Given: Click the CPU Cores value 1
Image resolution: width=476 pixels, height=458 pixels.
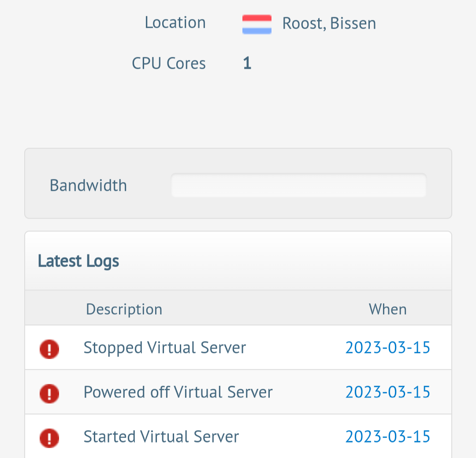Looking at the screenshot, I should (247, 63).
